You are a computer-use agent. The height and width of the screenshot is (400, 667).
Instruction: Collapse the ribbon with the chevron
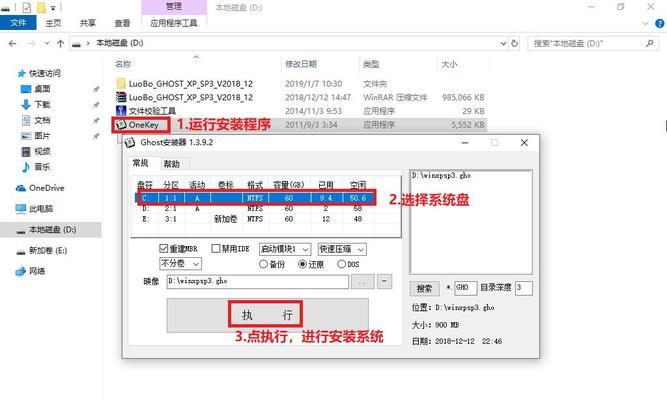pyautogui.click(x=645, y=24)
